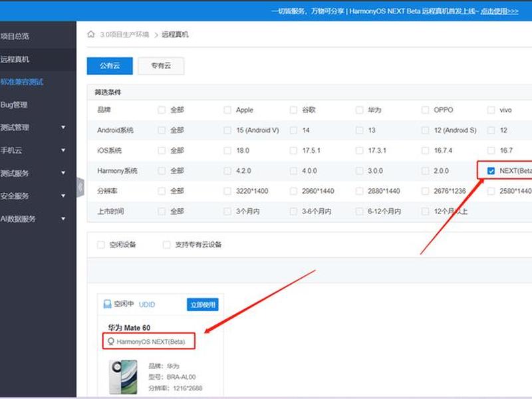Check the 3个月内 release time checkbox
Viewport: 532px width, 399px height.
pyautogui.click(x=227, y=211)
